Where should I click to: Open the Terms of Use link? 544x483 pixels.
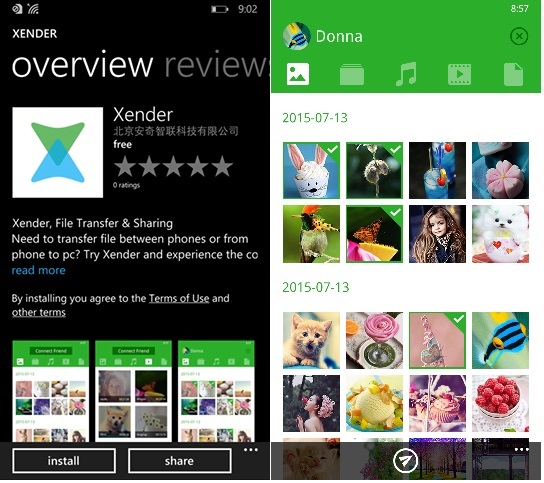pyautogui.click(x=179, y=298)
